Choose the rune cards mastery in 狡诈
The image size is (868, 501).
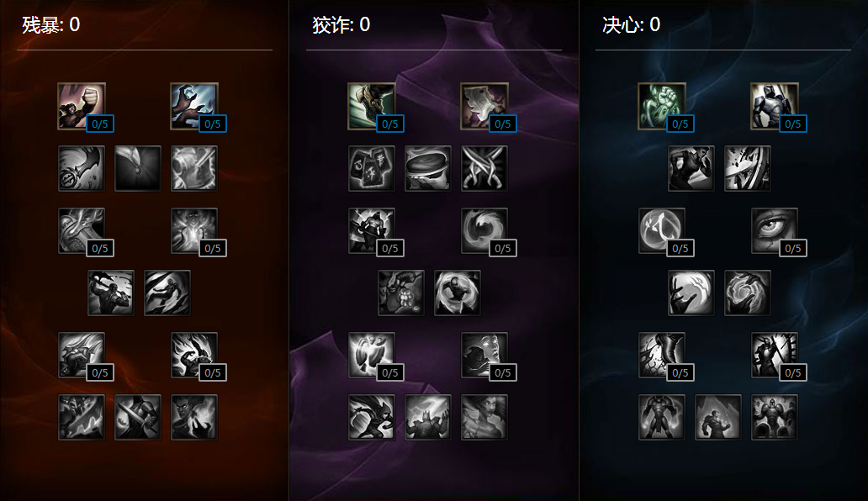[x=372, y=168]
